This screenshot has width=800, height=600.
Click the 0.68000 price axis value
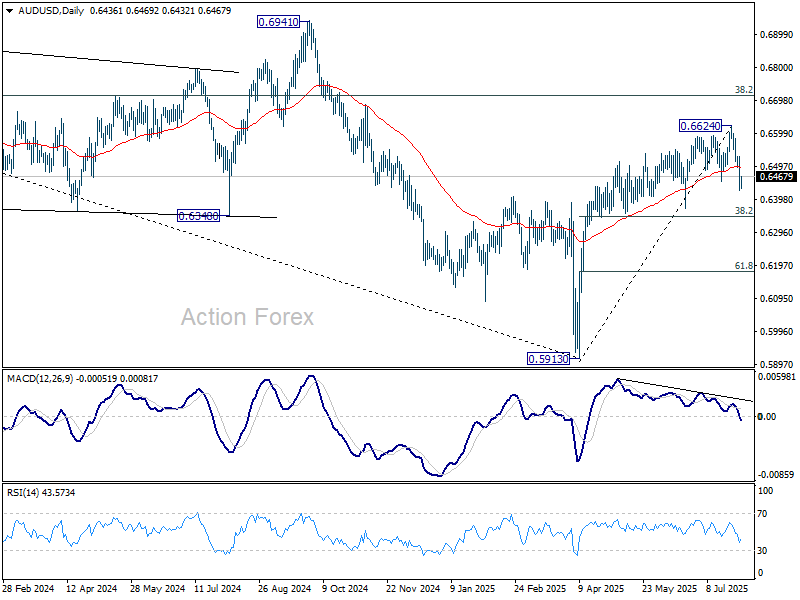click(x=777, y=67)
